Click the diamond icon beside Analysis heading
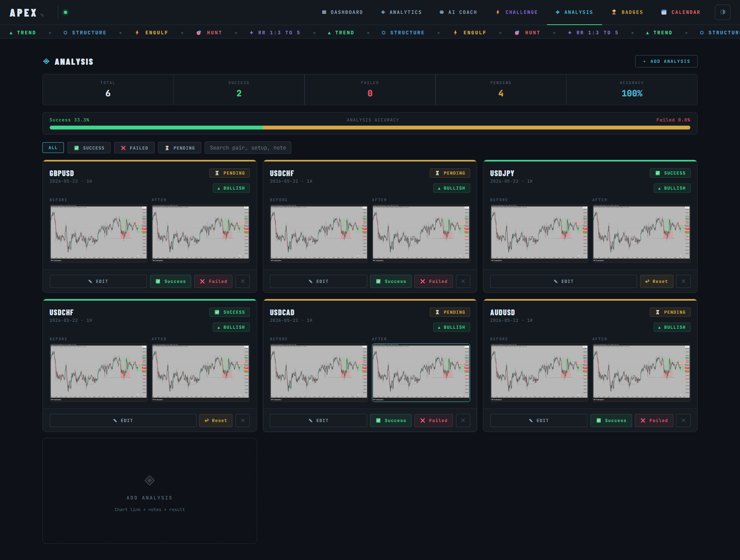 coord(46,61)
